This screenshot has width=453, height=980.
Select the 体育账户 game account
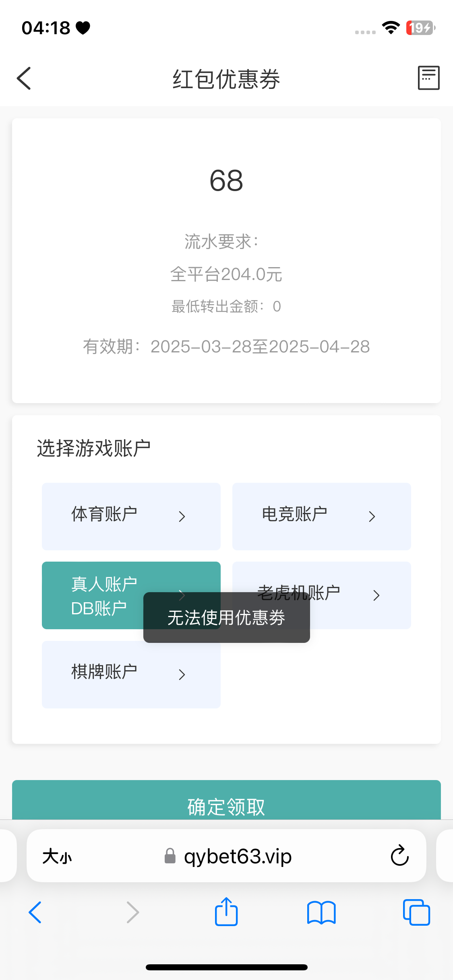[105, 515]
